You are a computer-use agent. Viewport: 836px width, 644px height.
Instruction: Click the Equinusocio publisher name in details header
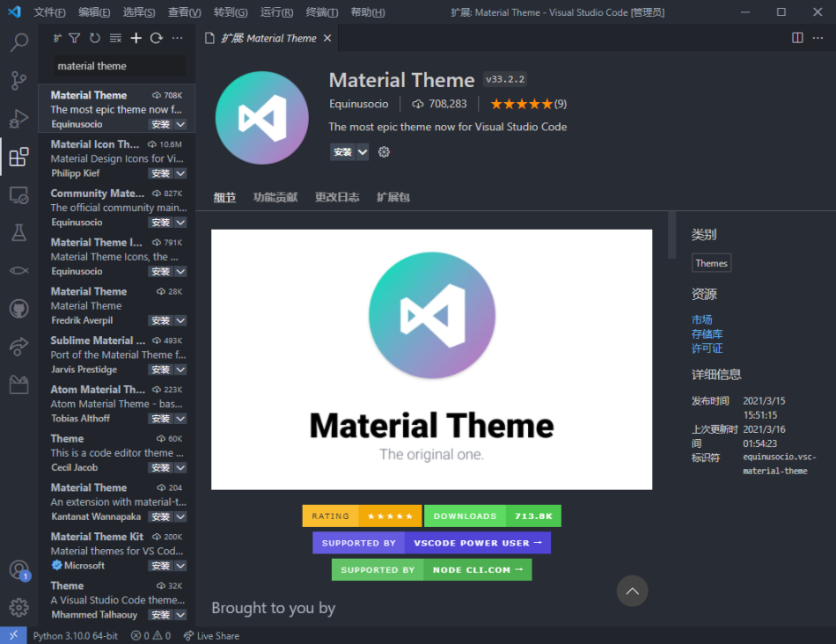[359, 104]
